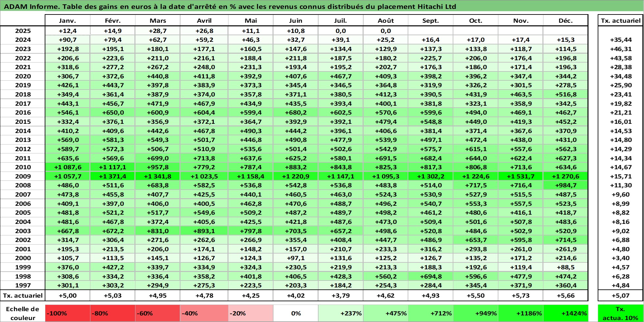Click the Mai column header

251,20
